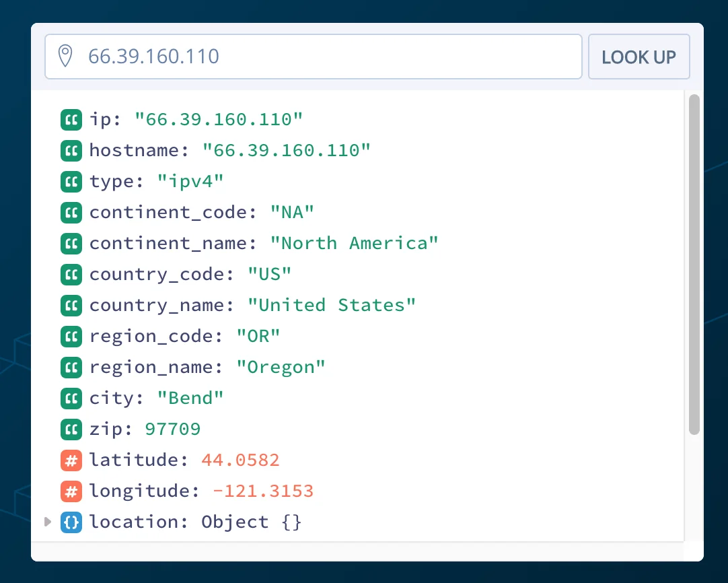Click the latitude key label
This screenshot has width=728, height=583.
pyautogui.click(x=139, y=460)
